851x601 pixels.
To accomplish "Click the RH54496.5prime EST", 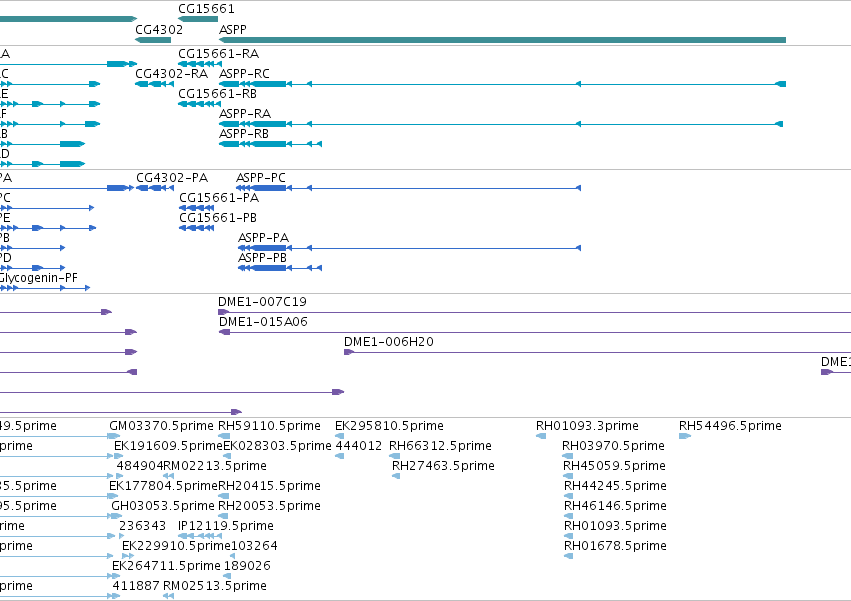I will (685, 436).
